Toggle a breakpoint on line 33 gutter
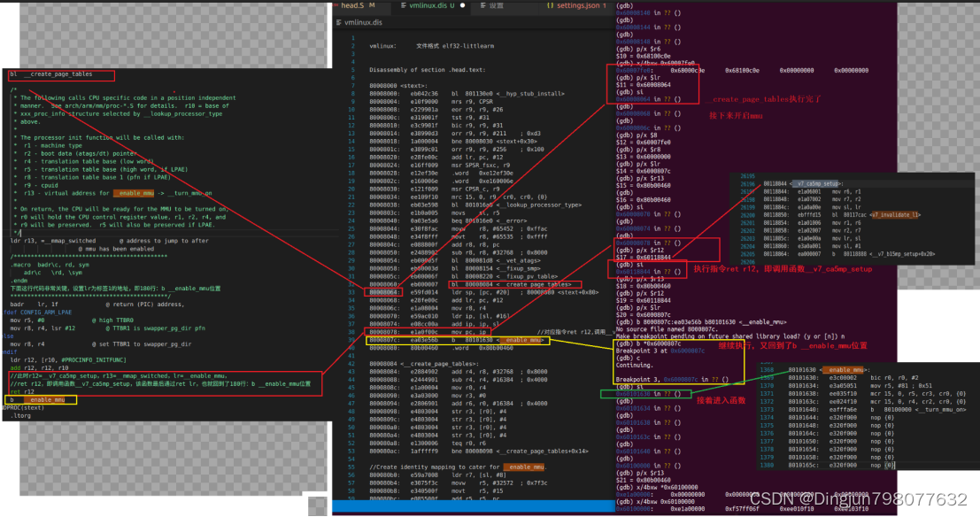 point(342,293)
